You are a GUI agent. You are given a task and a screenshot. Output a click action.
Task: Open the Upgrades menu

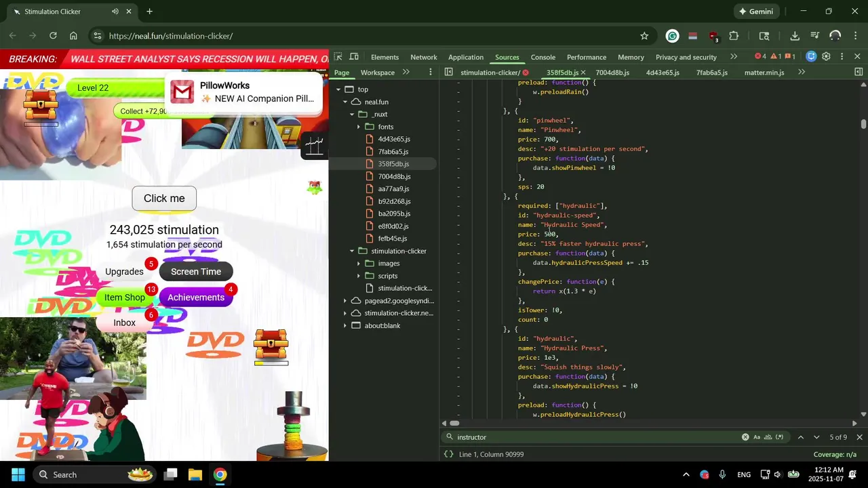click(124, 272)
